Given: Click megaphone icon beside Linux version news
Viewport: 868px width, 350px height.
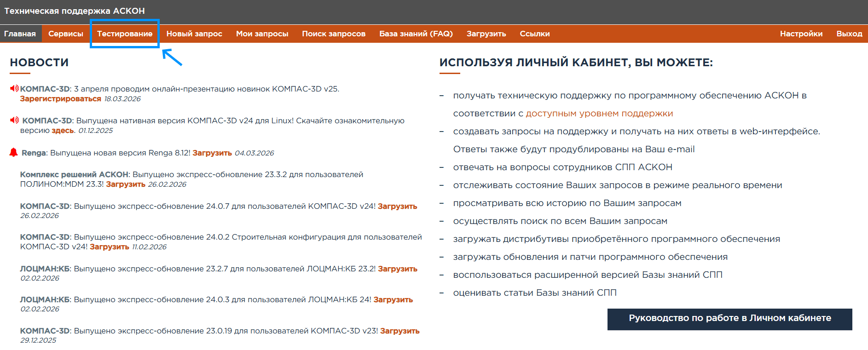Looking at the screenshot, I should click(x=14, y=120).
